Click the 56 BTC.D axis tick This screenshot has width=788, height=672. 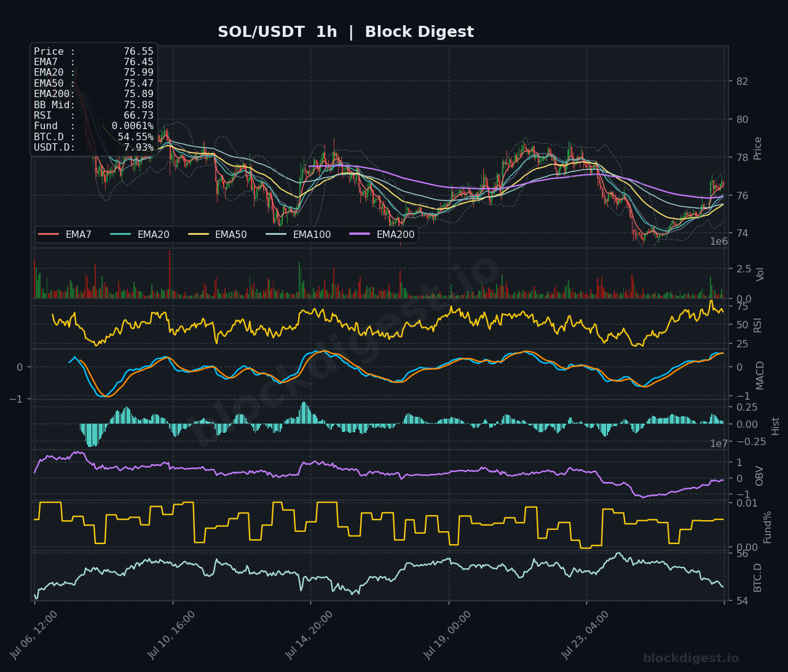coord(742,554)
